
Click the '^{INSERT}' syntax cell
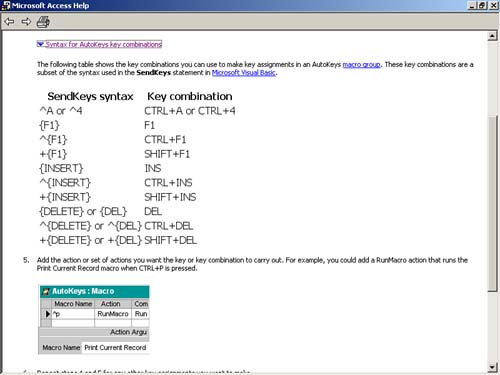point(65,183)
